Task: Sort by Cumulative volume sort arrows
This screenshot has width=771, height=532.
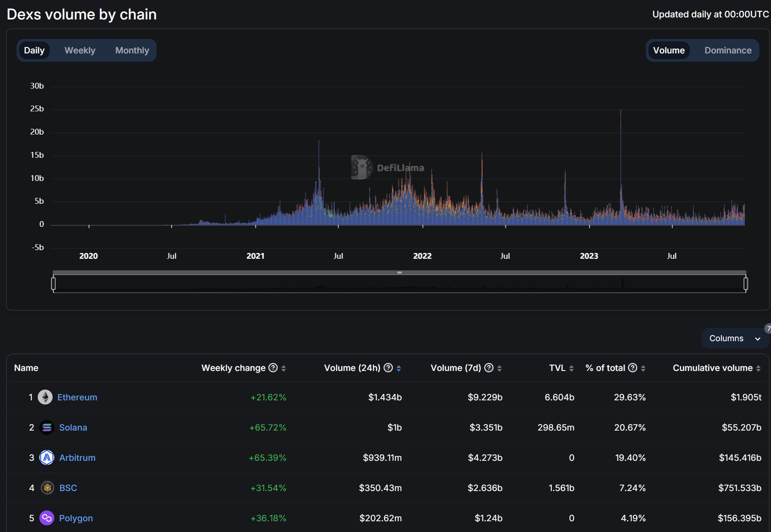Action: (758, 368)
